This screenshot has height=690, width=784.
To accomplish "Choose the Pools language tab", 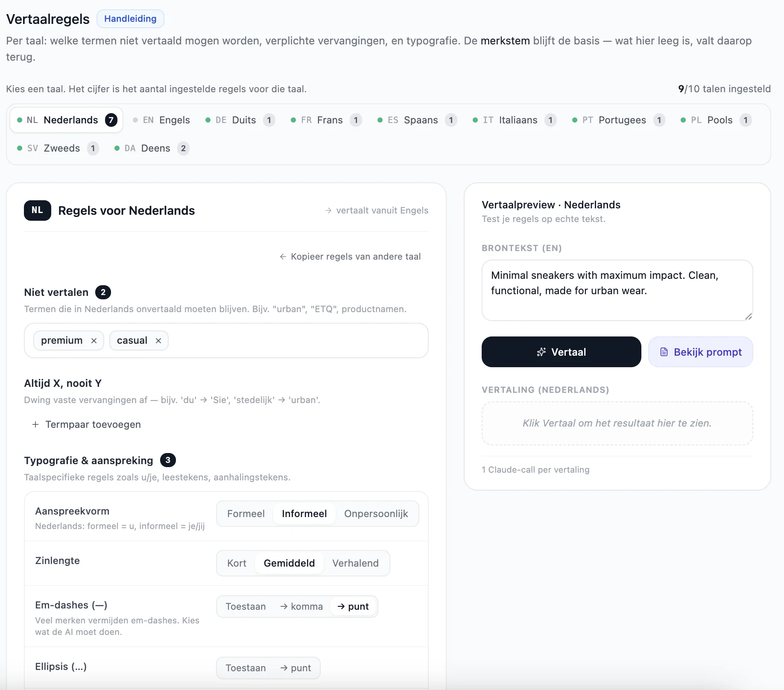I will point(716,120).
